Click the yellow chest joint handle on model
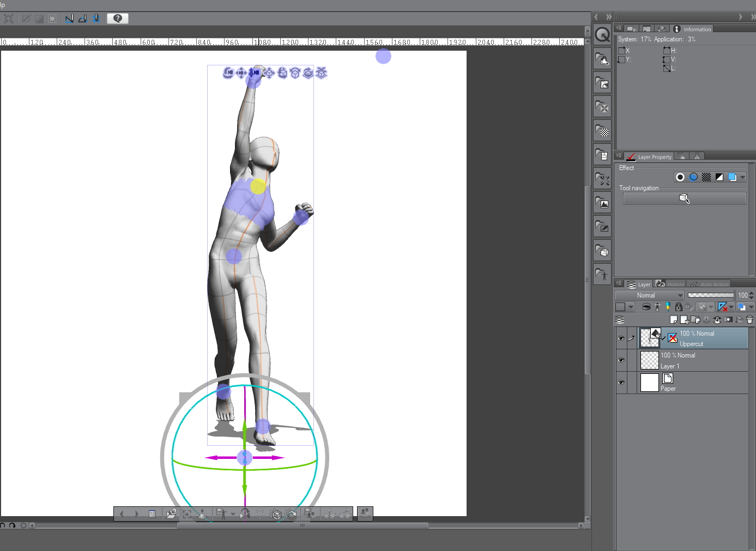Image resolution: width=756 pixels, height=551 pixels. 258,186
